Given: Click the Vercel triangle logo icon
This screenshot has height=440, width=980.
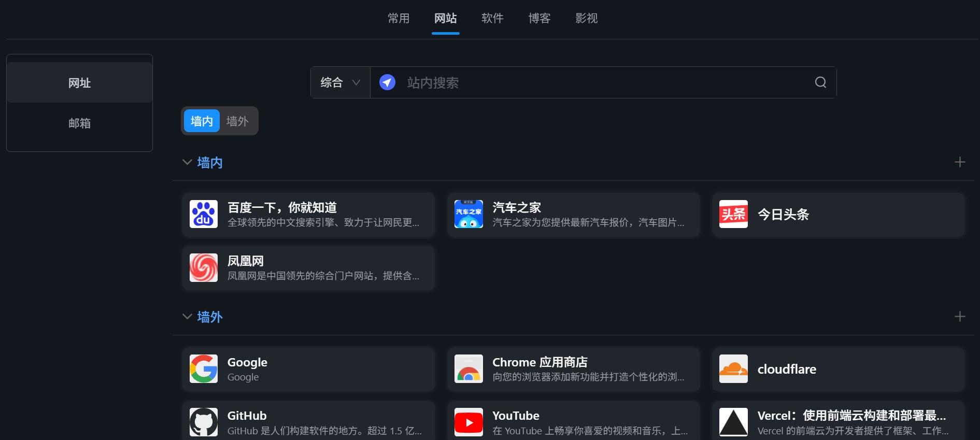Looking at the screenshot, I should (x=733, y=422).
